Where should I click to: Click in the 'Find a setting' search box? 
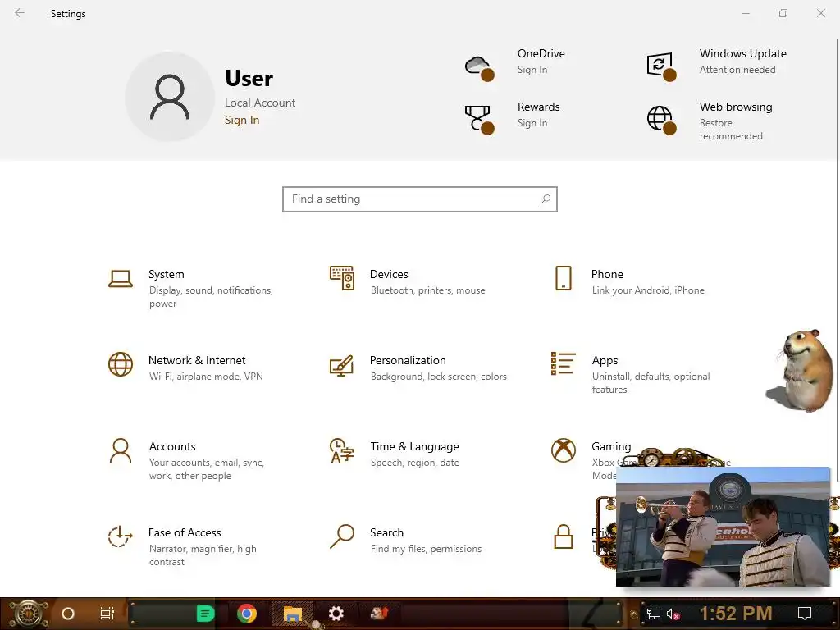point(420,199)
